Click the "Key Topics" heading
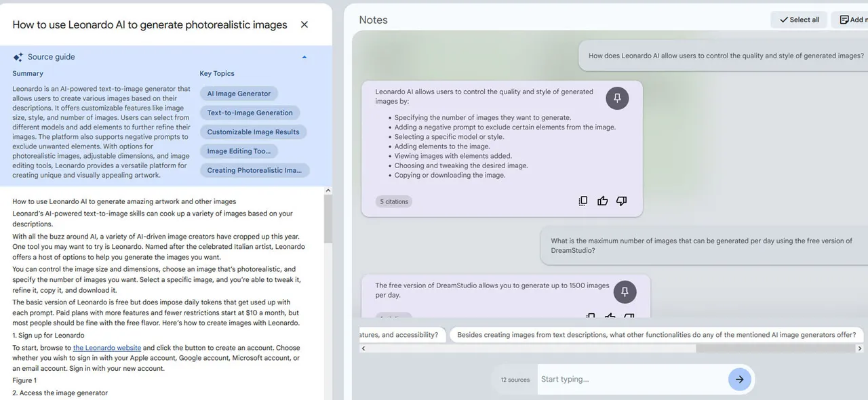The width and height of the screenshot is (868, 400). [217, 73]
